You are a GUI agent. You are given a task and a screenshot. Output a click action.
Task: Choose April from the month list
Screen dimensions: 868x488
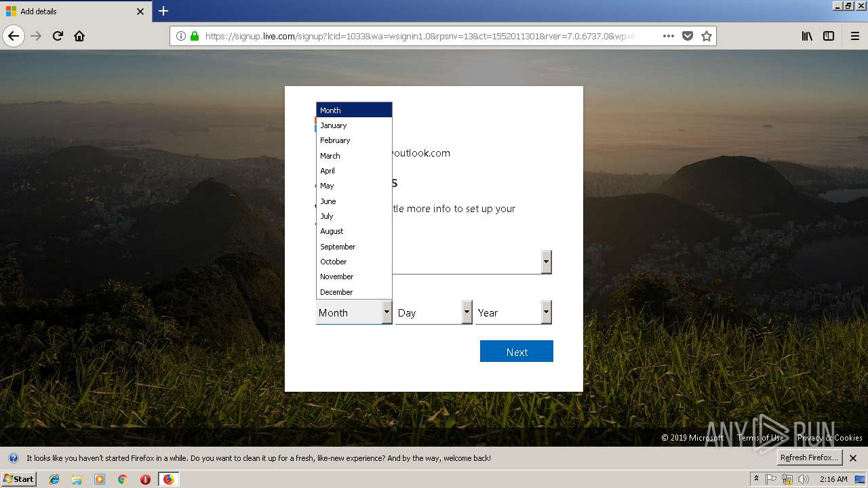(354, 171)
